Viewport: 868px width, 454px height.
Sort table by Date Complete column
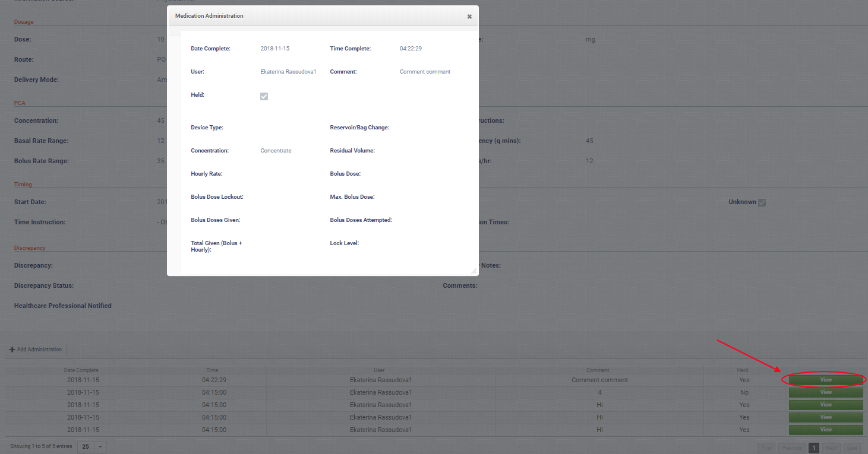tap(81, 370)
